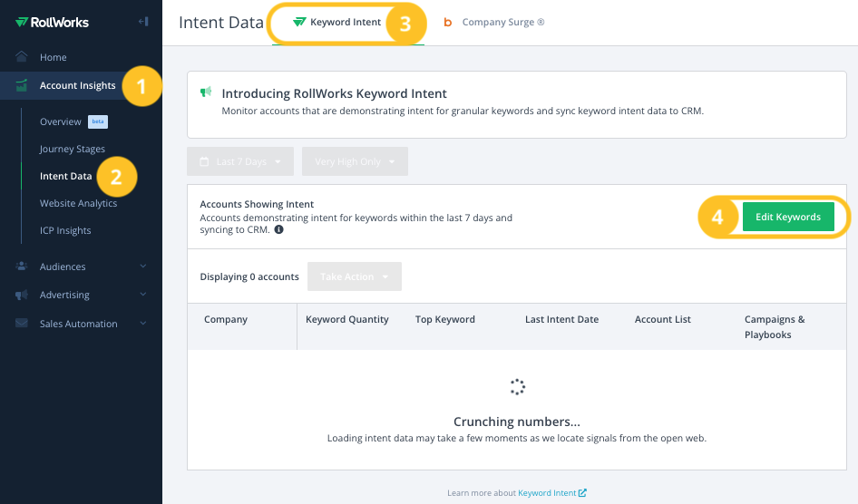
Task: Click the calendar icon in Last 7 Days
Action: [x=204, y=161]
